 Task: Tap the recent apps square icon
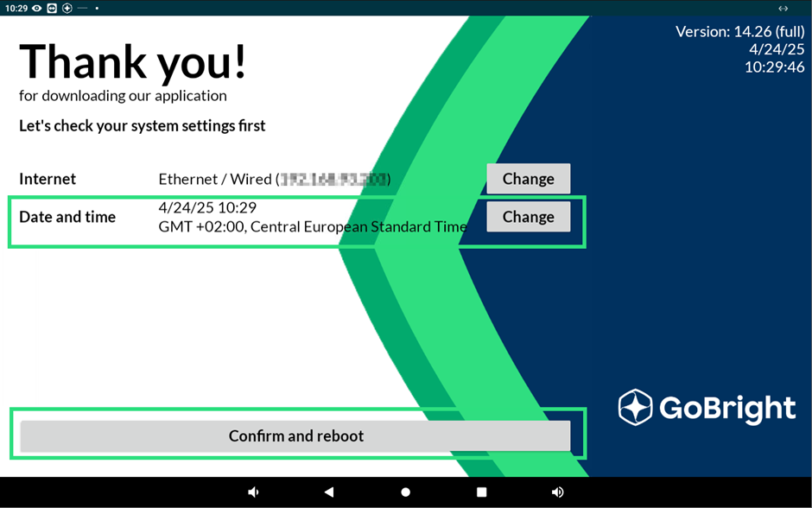pos(482,492)
